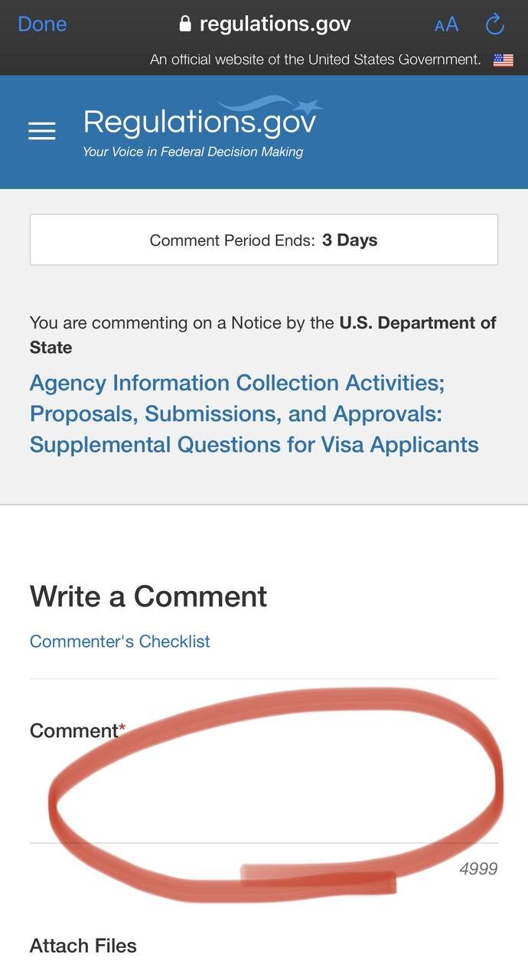528x980 pixels.
Task: Tap the official government website notice text
Action: point(315,60)
